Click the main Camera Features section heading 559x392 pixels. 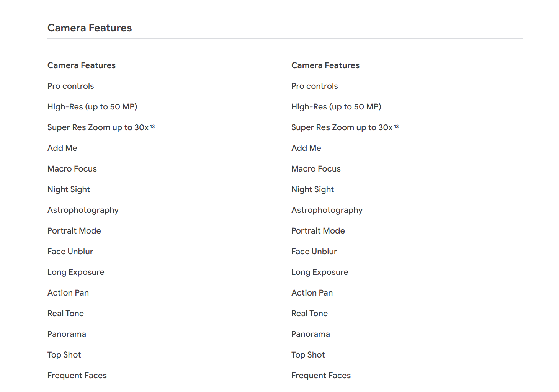(x=90, y=28)
